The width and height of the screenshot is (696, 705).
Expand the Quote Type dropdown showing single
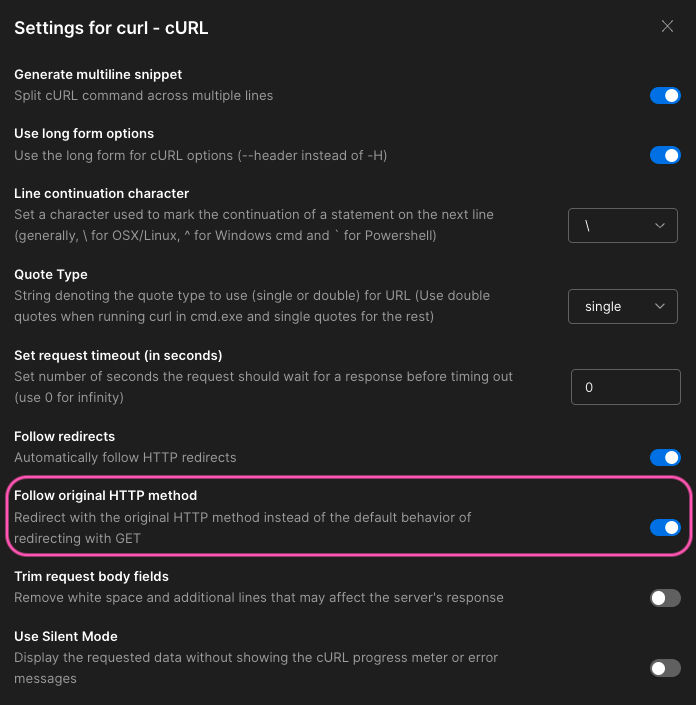point(623,307)
